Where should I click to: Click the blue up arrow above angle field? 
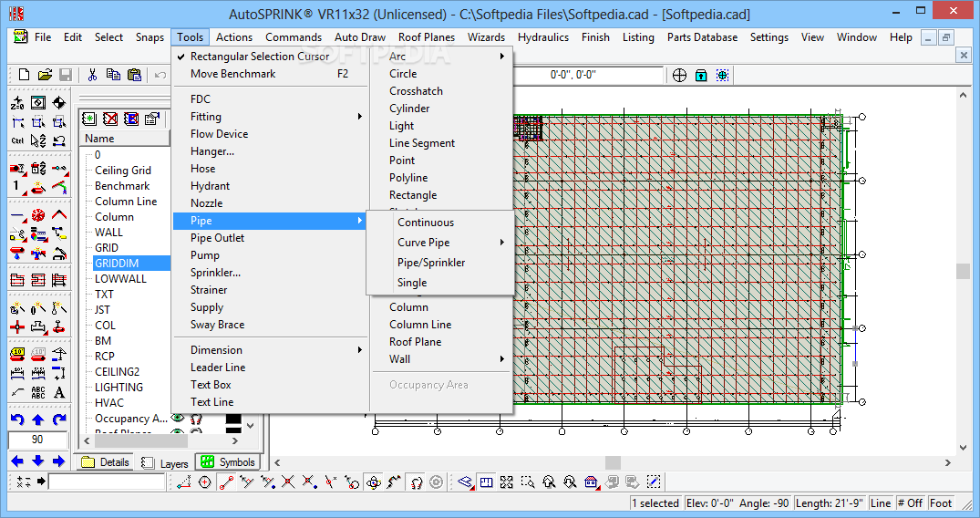click(x=38, y=420)
